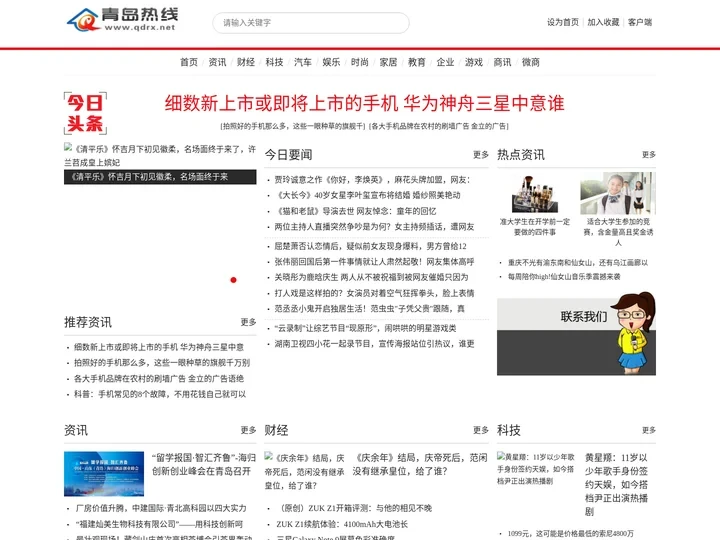Open article 范丞丞小鬼开启独居生活

[369, 309]
